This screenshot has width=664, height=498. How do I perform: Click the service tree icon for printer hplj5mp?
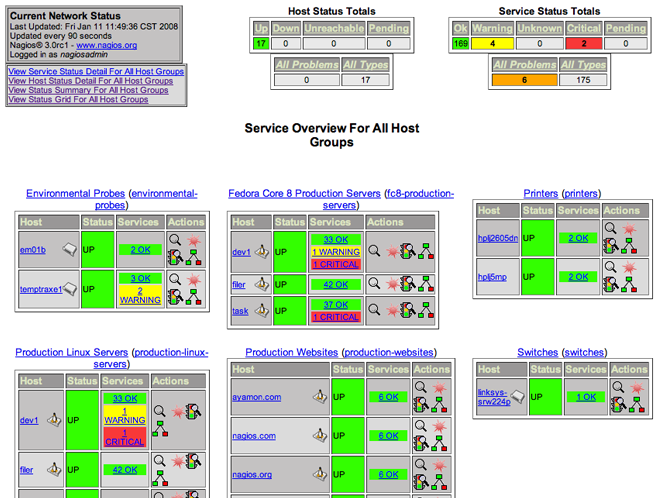coord(634,285)
